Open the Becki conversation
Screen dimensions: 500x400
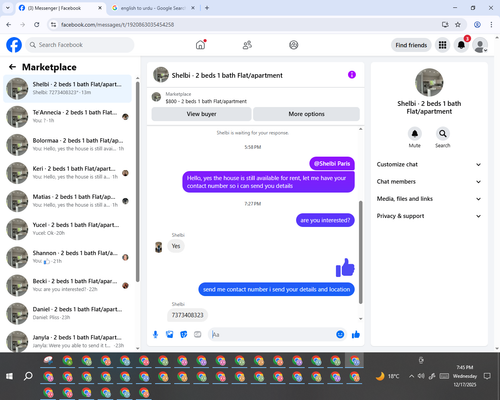(67, 285)
